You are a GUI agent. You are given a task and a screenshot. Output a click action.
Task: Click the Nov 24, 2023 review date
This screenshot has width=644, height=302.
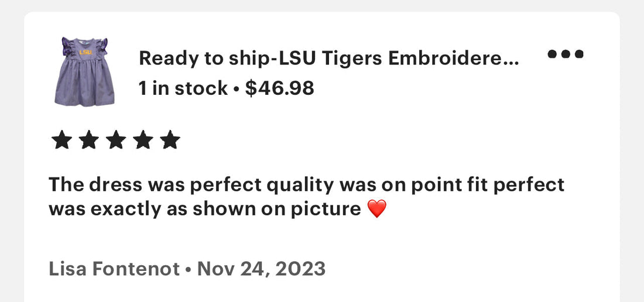[262, 269]
